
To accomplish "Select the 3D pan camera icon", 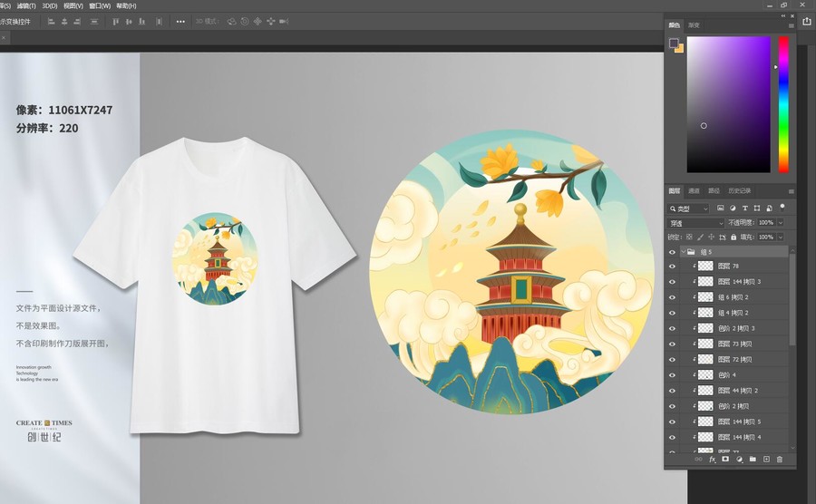I will point(257,22).
